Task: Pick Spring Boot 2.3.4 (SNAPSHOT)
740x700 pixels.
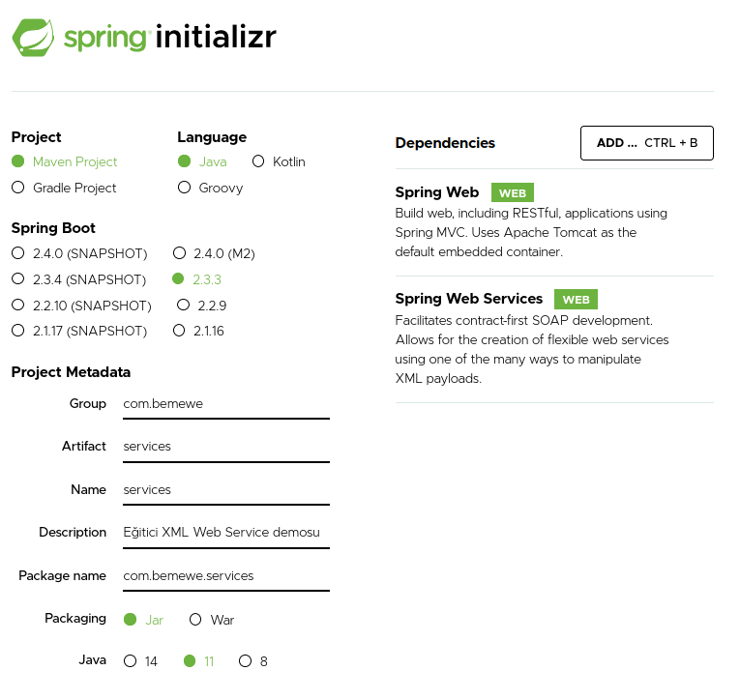Action: click(x=18, y=279)
